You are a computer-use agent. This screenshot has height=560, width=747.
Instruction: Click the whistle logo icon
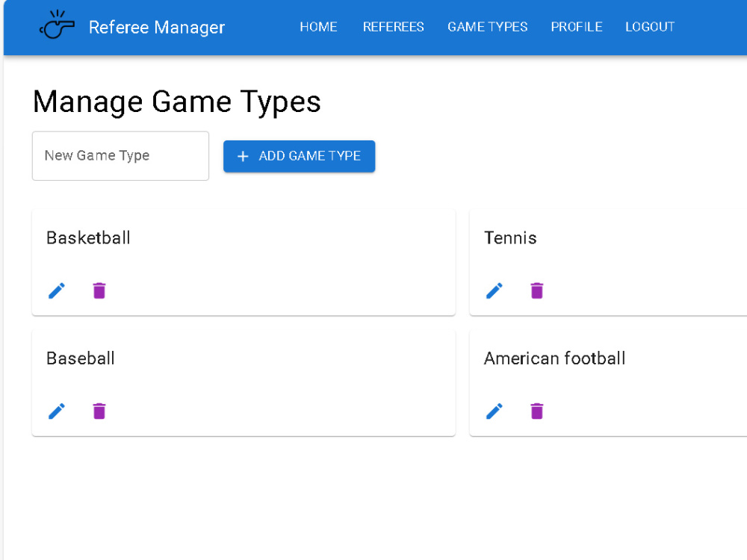(57, 25)
